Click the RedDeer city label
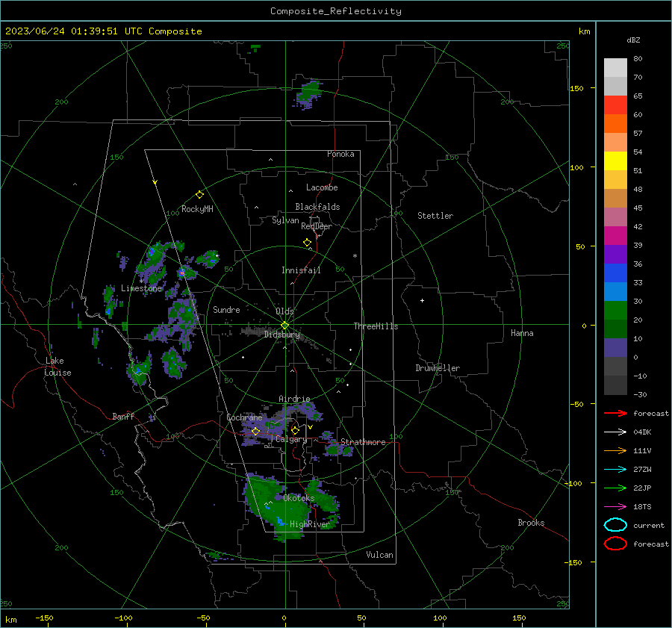Screen dimensions: 672x628 pos(317,226)
